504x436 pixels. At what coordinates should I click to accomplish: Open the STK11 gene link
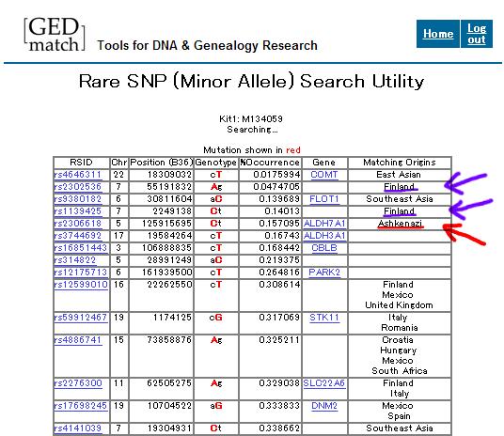[324, 318]
